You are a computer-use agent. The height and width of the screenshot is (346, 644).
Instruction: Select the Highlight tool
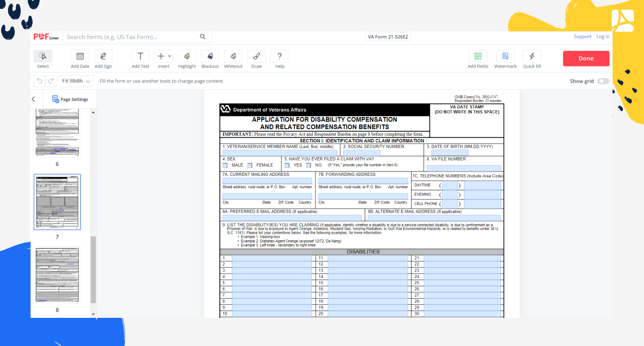pos(187,56)
